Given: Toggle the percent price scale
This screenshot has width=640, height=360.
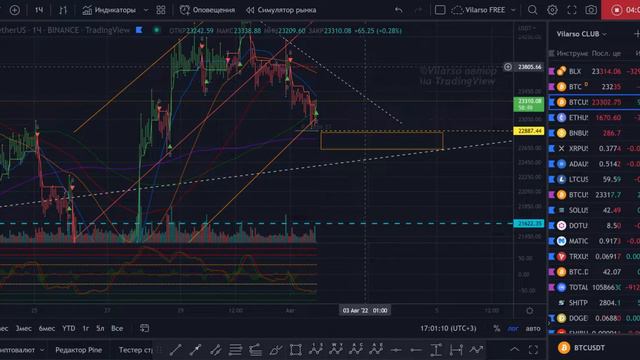Looking at the screenshot, I should click(x=496, y=328).
